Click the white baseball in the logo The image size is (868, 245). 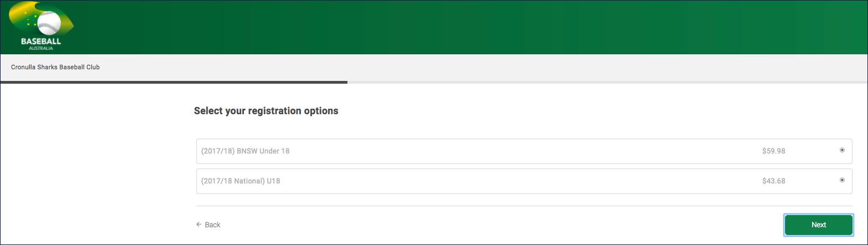pyautogui.click(x=49, y=23)
